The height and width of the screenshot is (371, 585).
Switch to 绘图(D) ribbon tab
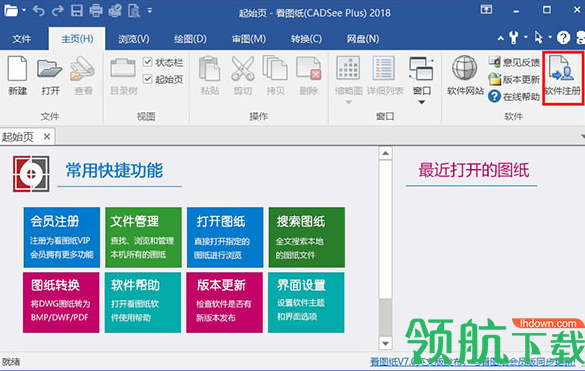[x=190, y=39]
